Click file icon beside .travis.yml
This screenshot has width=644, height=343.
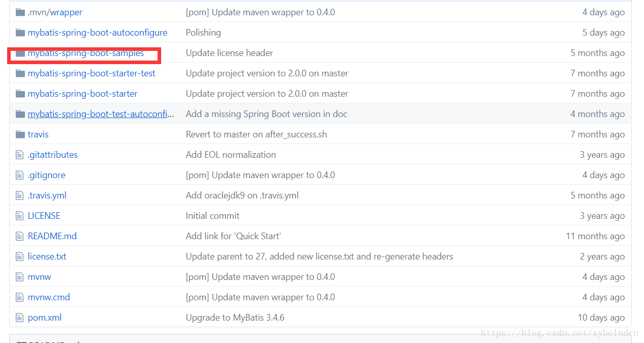pyautogui.click(x=20, y=195)
